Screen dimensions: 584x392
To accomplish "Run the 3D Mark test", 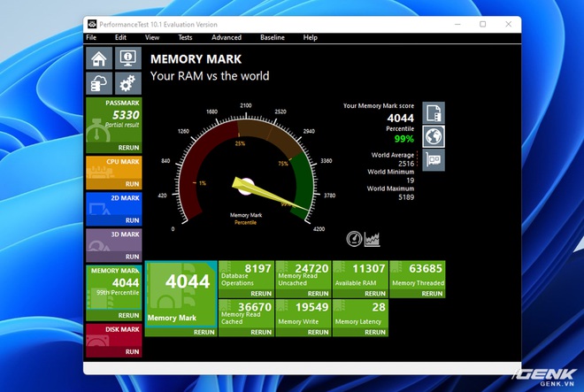I will coord(132,257).
